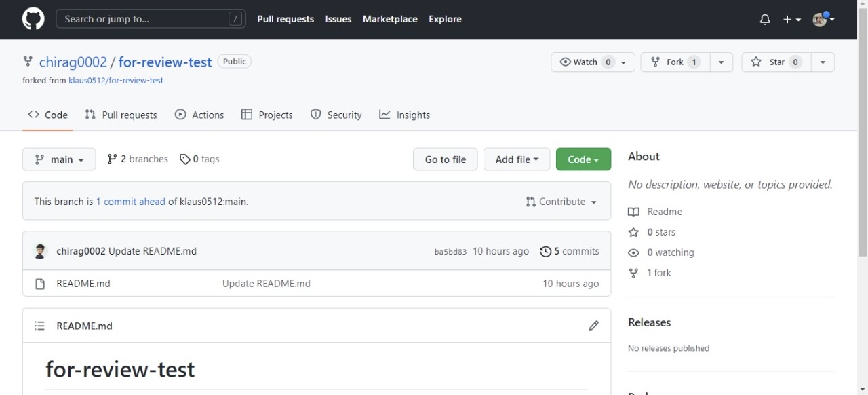Open the user avatar menu
The height and width of the screenshot is (395, 868).
(x=823, y=19)
